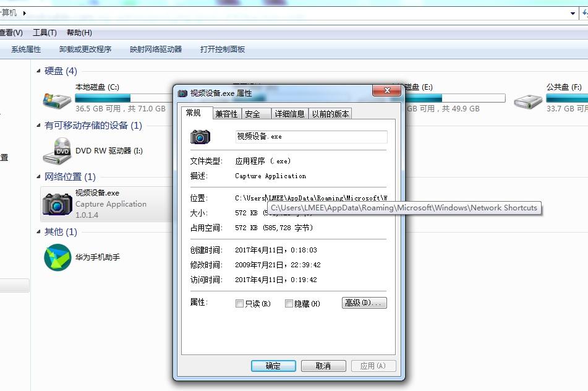Select the 本地磁盘 (C:) label
The width and height of the screenshot is (588, 391).
pos(97,87)
